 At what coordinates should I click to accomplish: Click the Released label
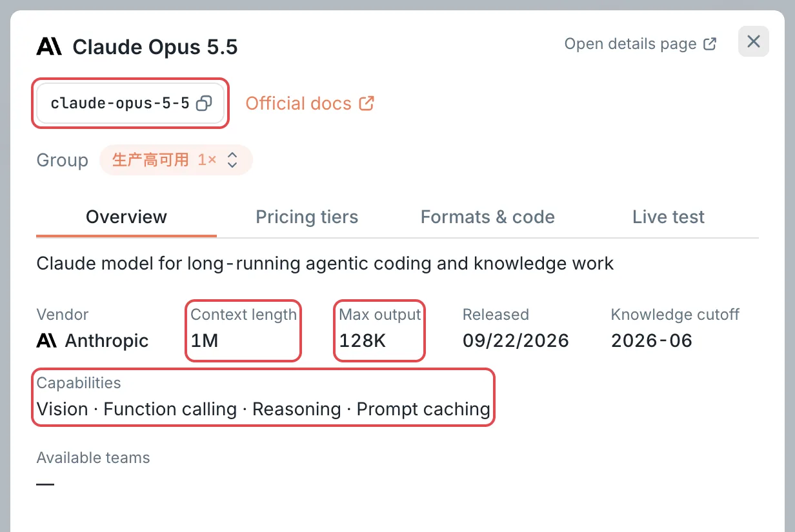pyautogui.click(x=496, y=315)
